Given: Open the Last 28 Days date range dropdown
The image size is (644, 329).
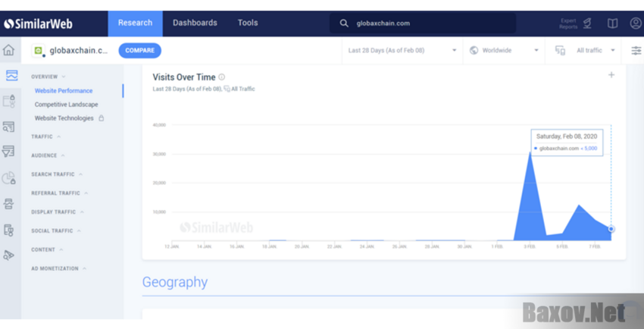Looking at the screenshot, I should coord(402,51).
